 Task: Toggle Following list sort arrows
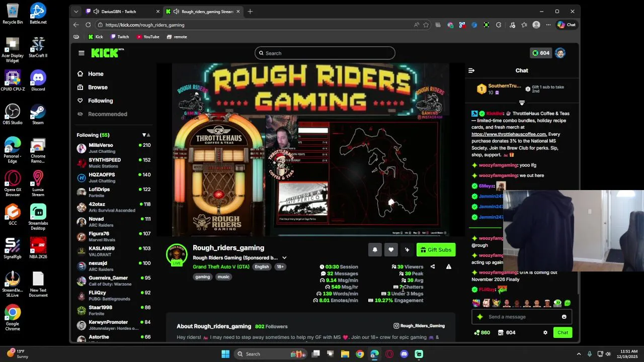pyautogui.click(x=146, y=135)
